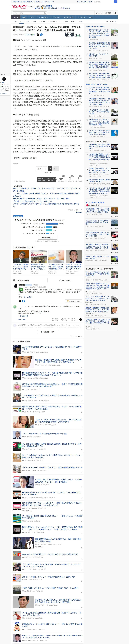This screenshot has height=644, width=129.
Task: Open comment count icon showing 1340
Action: [x=27, y=35]
